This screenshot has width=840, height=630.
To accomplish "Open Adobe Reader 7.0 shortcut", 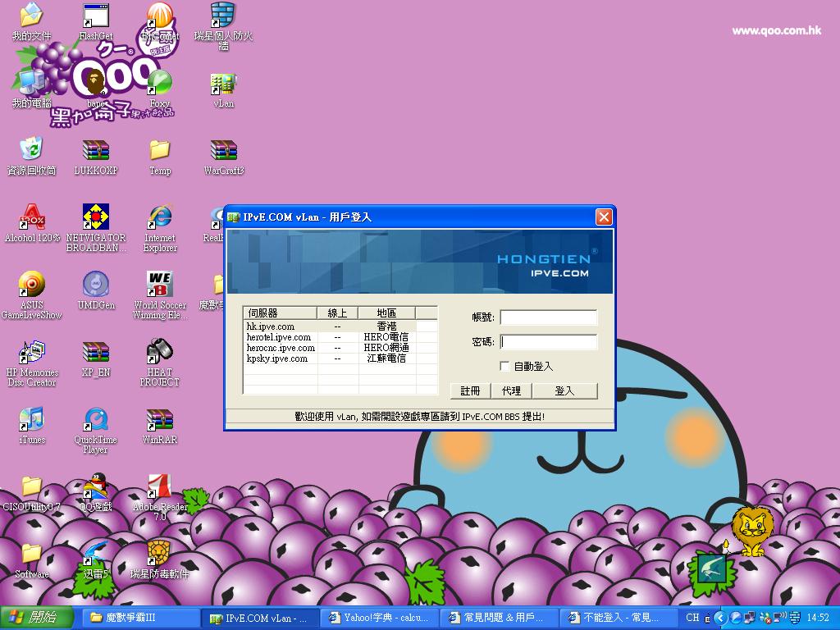I will (160, 489).
